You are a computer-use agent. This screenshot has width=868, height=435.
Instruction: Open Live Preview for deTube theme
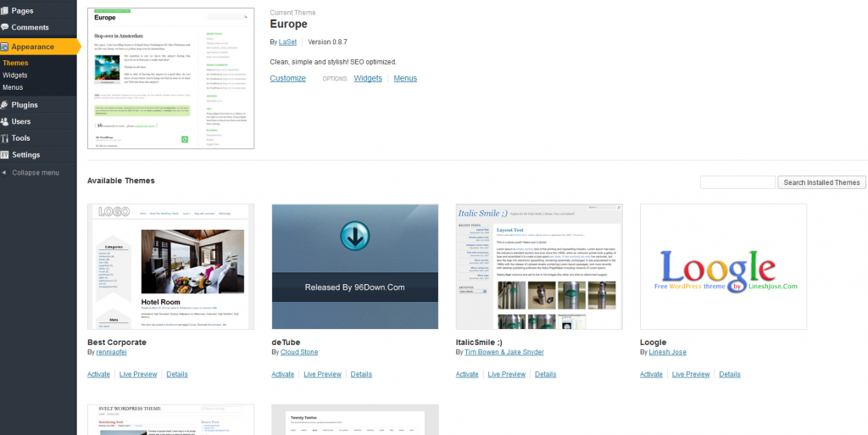click(x=322, y=374)
